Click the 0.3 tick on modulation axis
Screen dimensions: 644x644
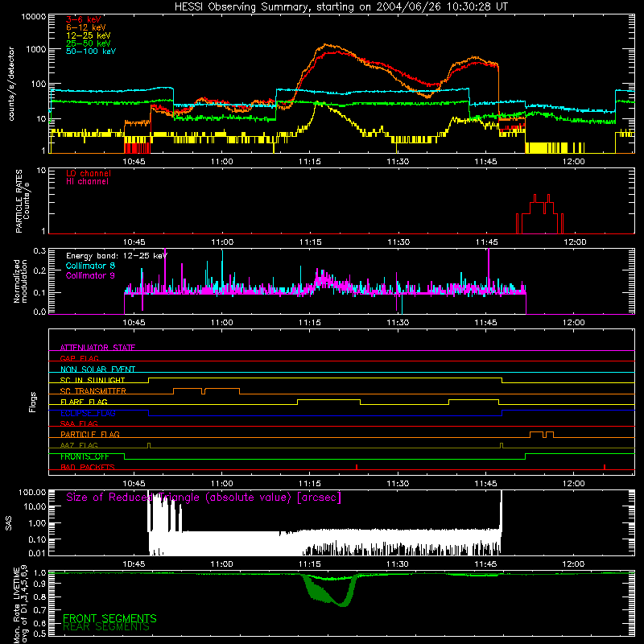[x=39, y=250]
